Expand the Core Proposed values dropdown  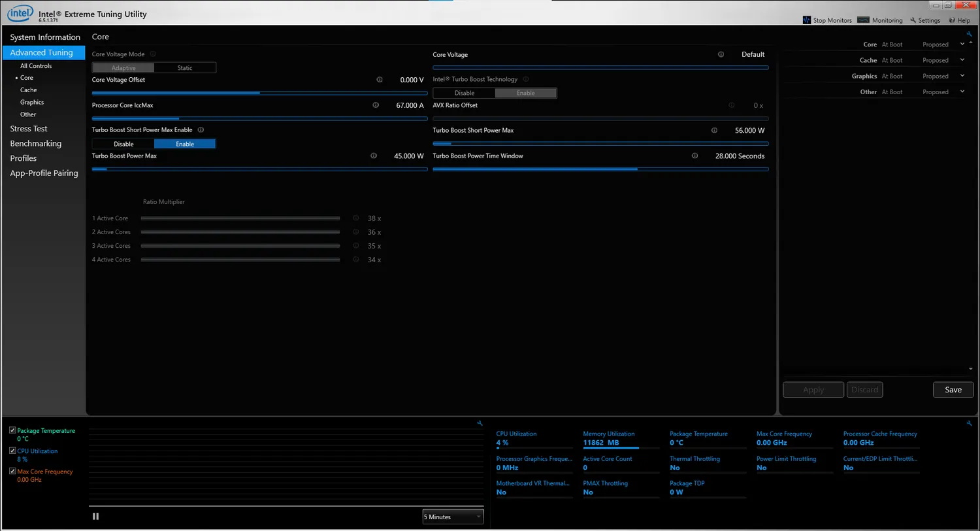pyautogui.click(x=961, y=44)
